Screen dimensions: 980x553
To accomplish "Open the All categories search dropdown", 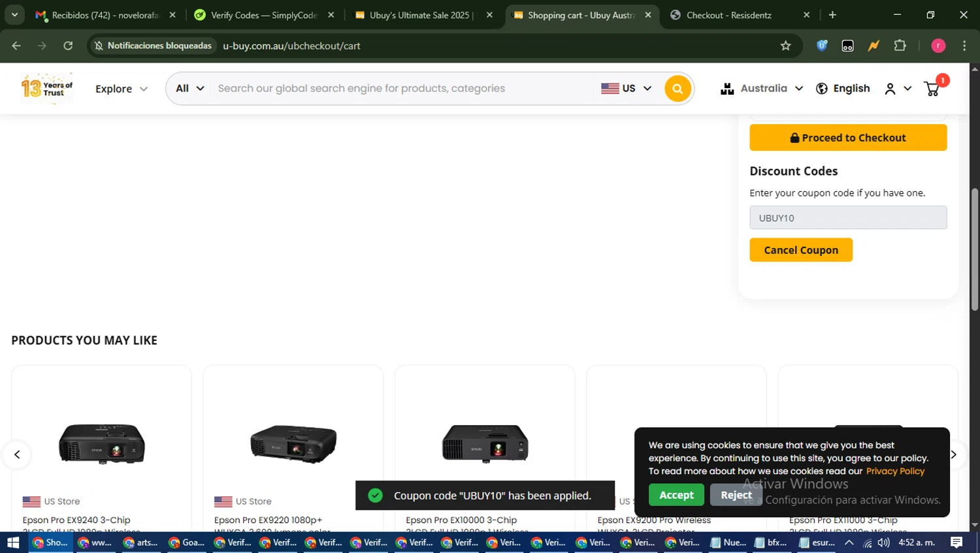I will 189,88.
